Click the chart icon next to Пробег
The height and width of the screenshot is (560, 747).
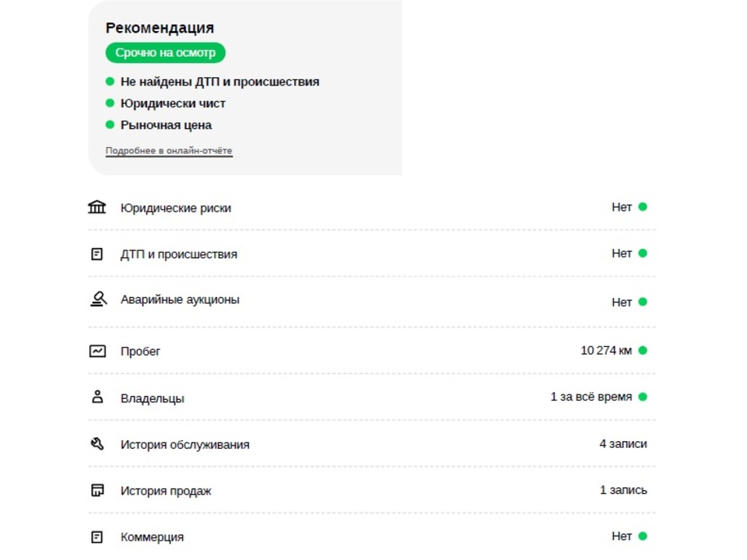pyautogui.click(x=97, y=351)
